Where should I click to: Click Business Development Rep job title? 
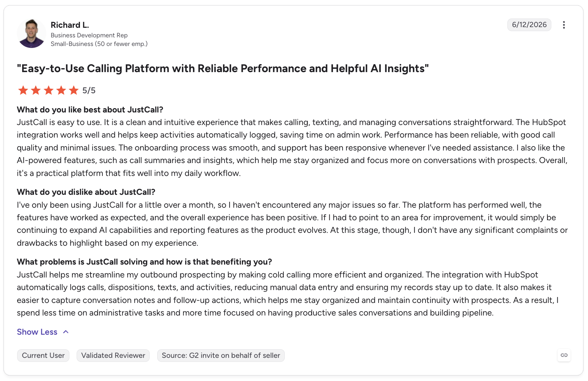pyautogui.click(x=89, y=35)
